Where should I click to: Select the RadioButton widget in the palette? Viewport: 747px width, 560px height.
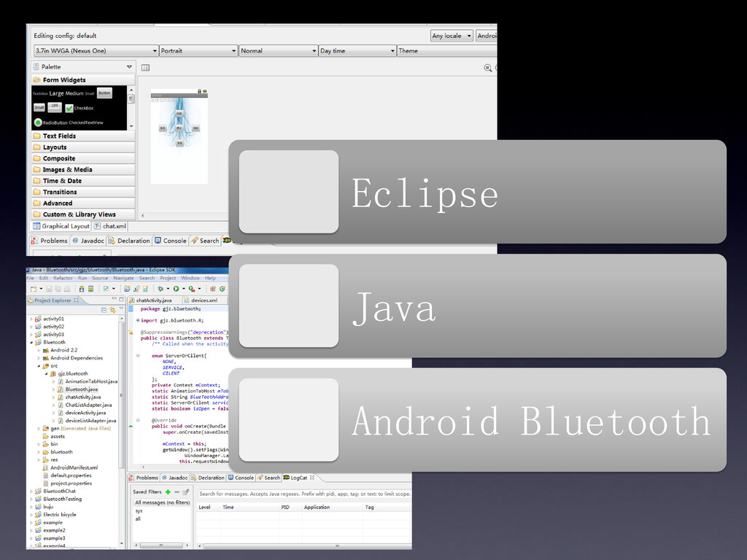click(x=52, y=122)
